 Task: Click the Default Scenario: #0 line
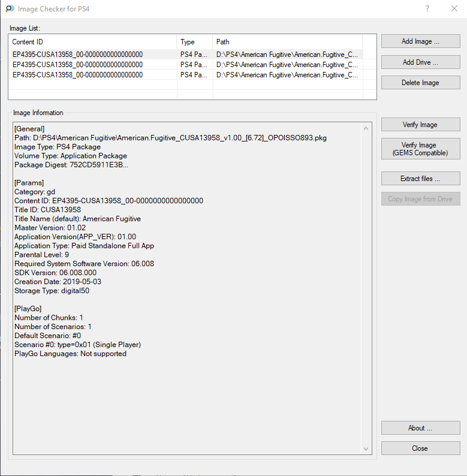(48, 336)
